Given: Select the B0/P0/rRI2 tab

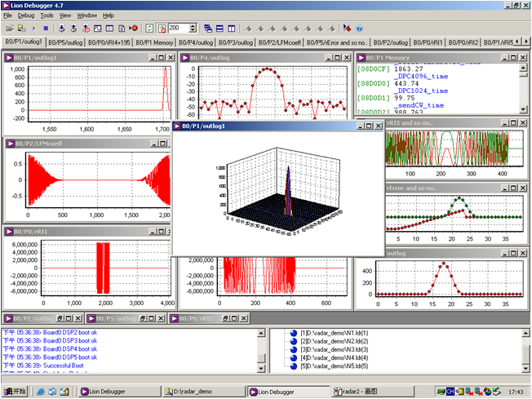Looking at the screenshot, I should click(x=463, y=42).
